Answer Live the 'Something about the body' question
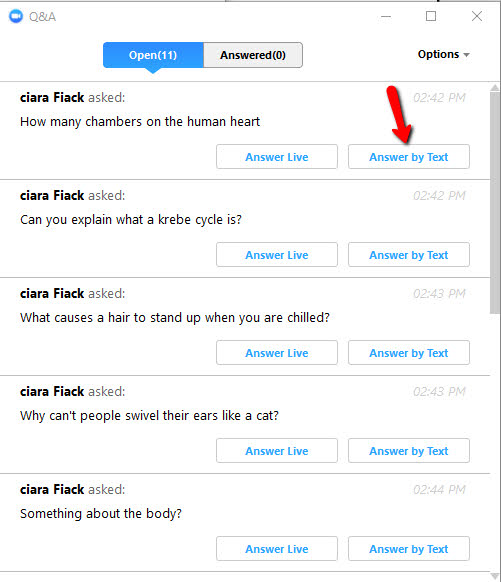Image resolution: width=501 pixels, height=582 pixels. [x=277, y=549]
